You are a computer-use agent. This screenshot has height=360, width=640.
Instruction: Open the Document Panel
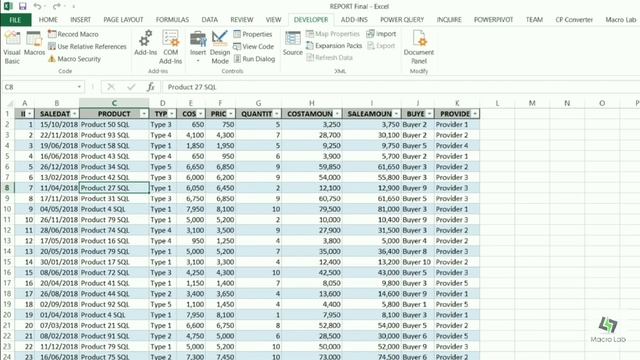419,47
